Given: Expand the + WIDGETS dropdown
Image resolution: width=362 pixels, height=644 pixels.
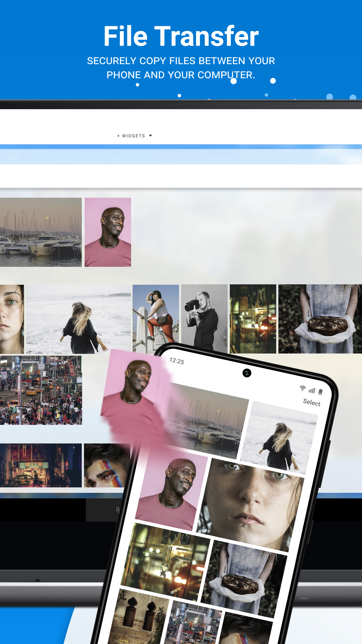Looking at the screenshot, I should point(134,136).
